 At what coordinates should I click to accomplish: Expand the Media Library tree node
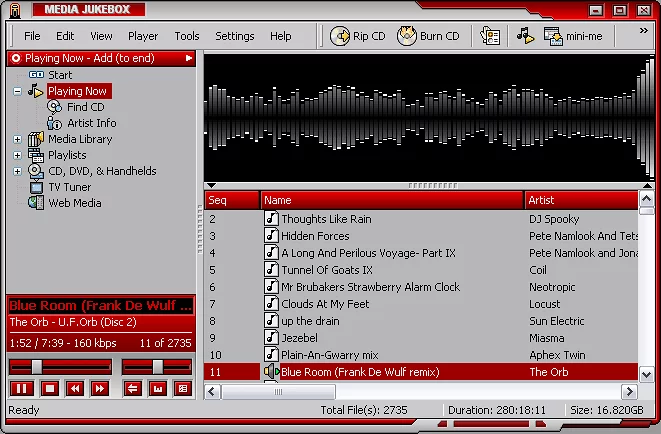(17, 139)
